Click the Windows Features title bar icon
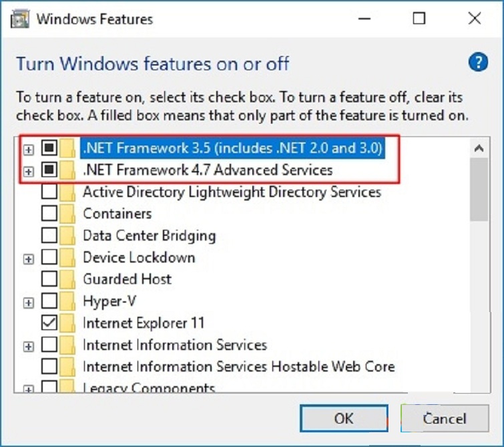Viewport: 504px width, 447px height. click(21, 19)
